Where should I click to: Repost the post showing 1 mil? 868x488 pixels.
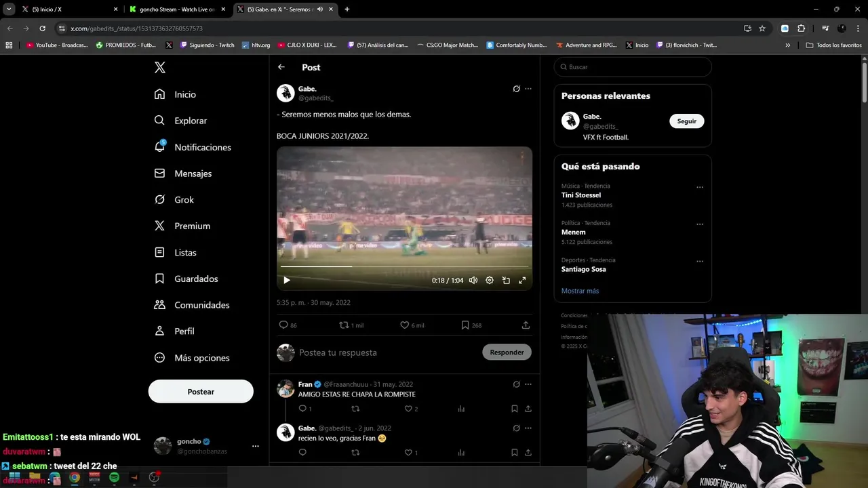[351, 325]
